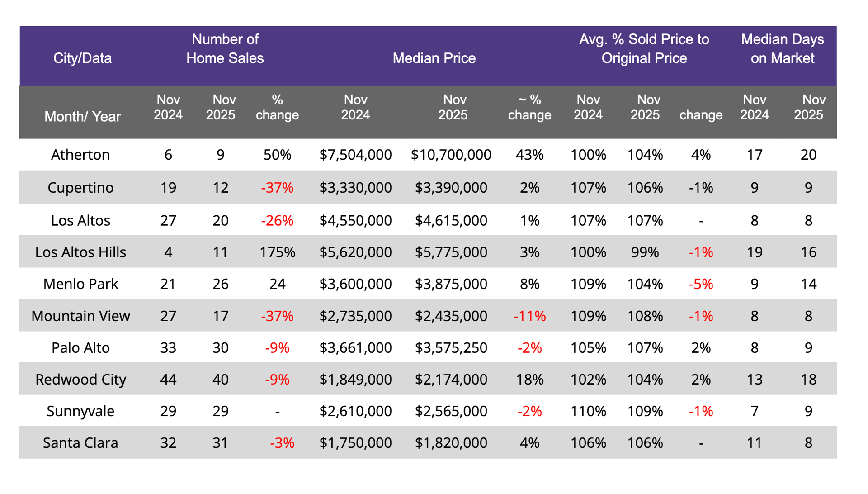The height and width of the screenshot is (494, 868).
Task: Click Avg. % Sold Price to Original Price header
Action: coord(644,49)
